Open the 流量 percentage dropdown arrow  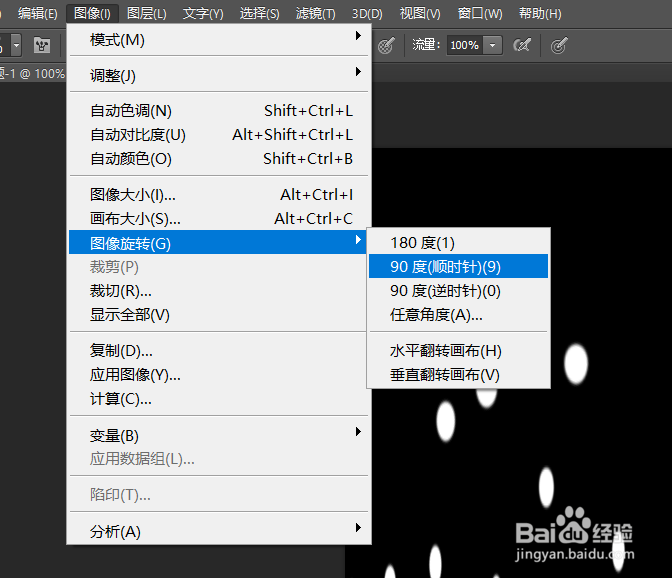493,45
